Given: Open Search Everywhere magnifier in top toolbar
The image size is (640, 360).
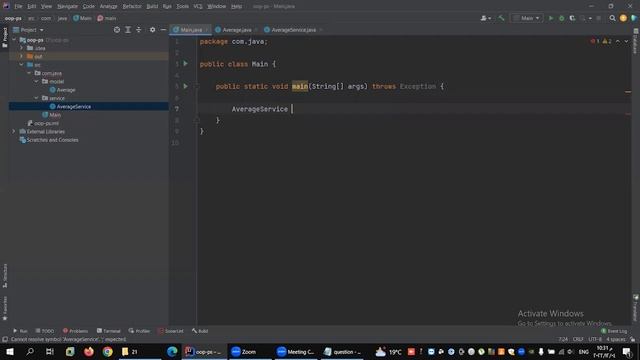Looking at the screenshot, I should pyautogui.click(x=612, y=18).
